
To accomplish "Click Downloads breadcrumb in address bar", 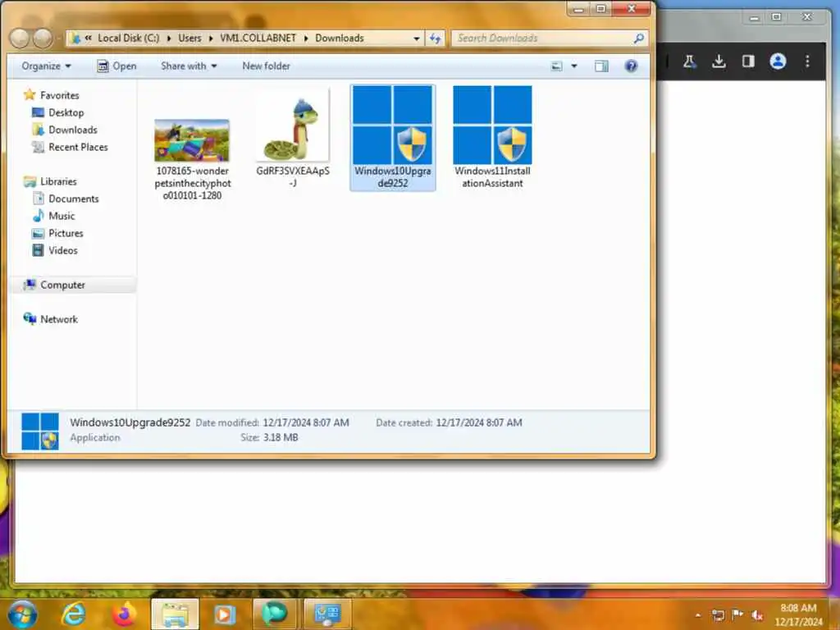I will click(340, 38).
